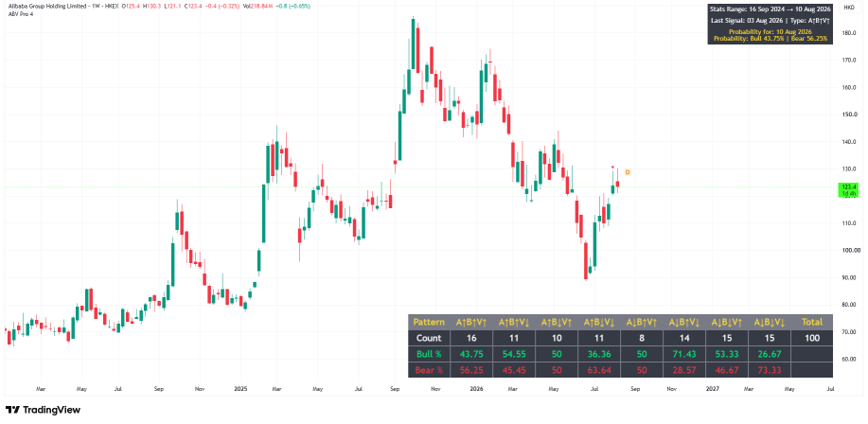Select the A↓B↑V↑ column header
Screen dimensions: 868x424
(641, 322)
